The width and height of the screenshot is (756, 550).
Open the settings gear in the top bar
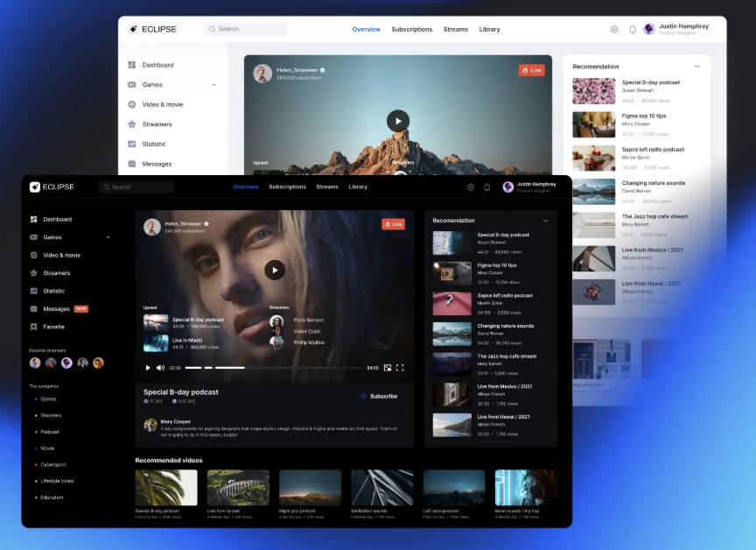[471, 187]
